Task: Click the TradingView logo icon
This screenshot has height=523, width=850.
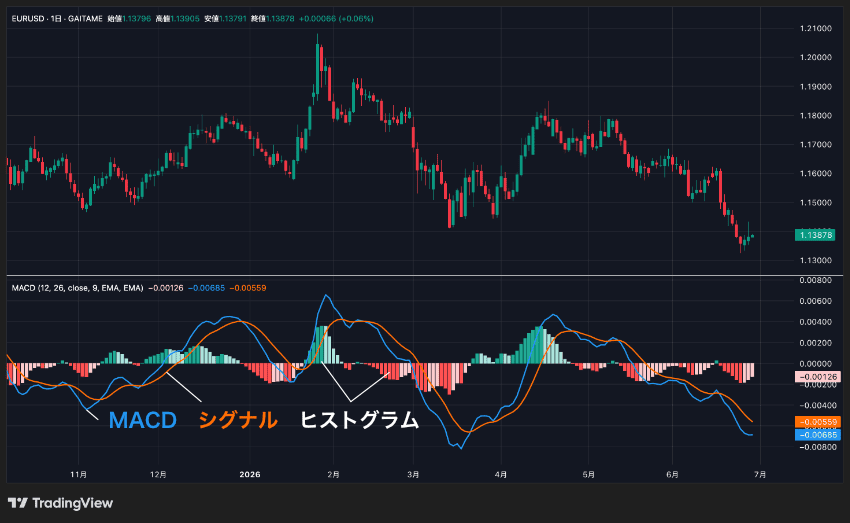Action: pyautogui.click(x=17, y=503)
